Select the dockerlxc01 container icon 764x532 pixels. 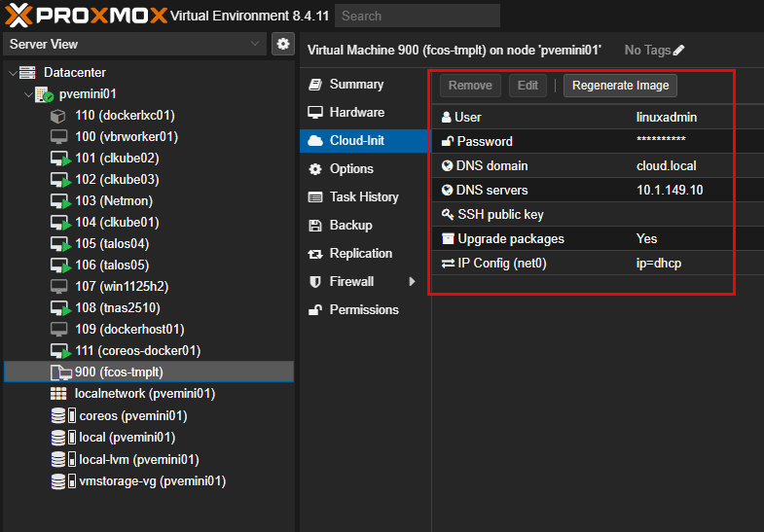58,116
